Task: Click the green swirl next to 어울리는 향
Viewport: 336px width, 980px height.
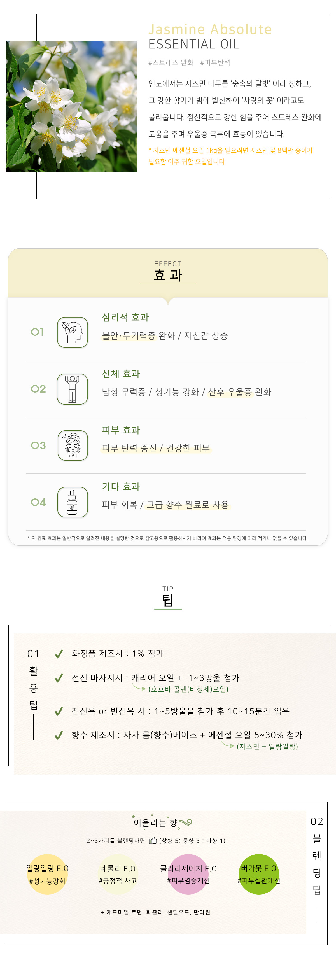Action: 185,823
